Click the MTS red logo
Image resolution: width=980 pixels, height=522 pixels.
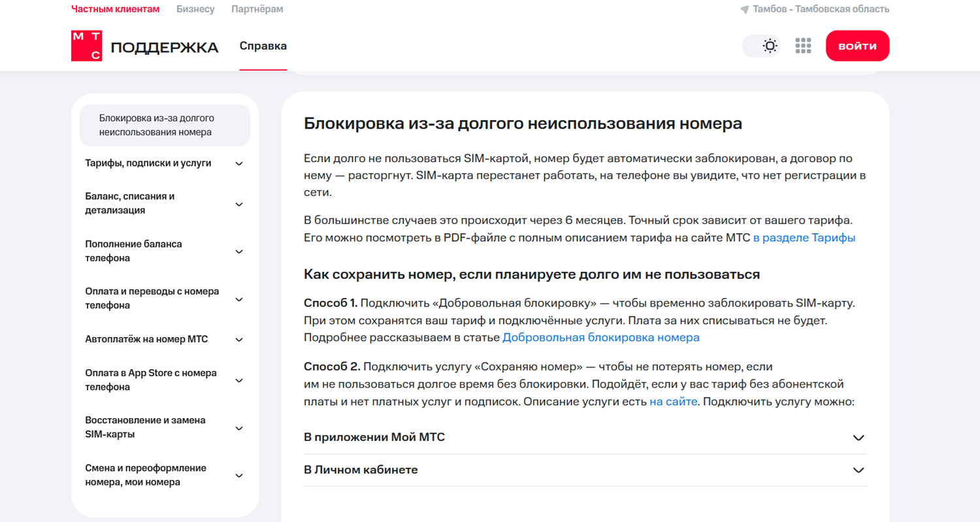[x=86, y=46]
